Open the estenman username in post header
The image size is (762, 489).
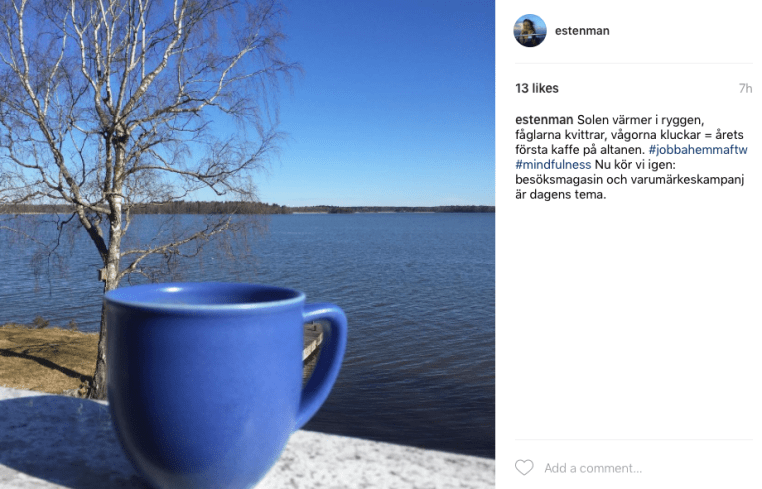coord(582,31)
